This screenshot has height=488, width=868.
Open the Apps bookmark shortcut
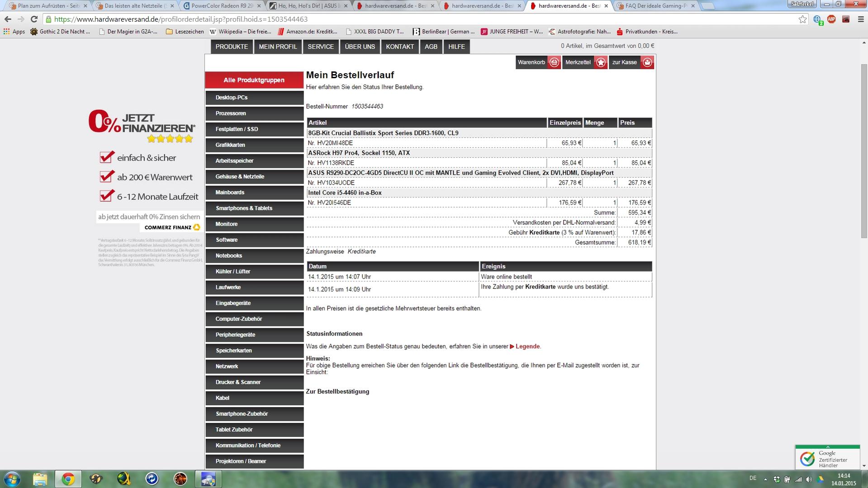click(14, 32)
